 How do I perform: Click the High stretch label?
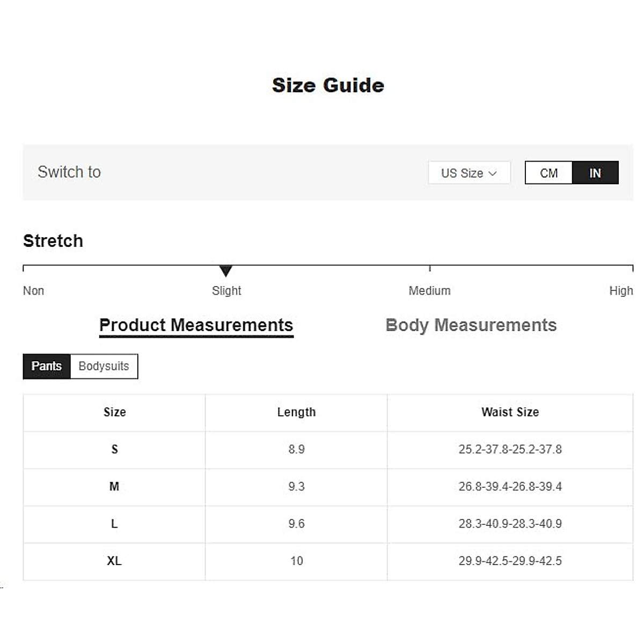pos(621,291)
